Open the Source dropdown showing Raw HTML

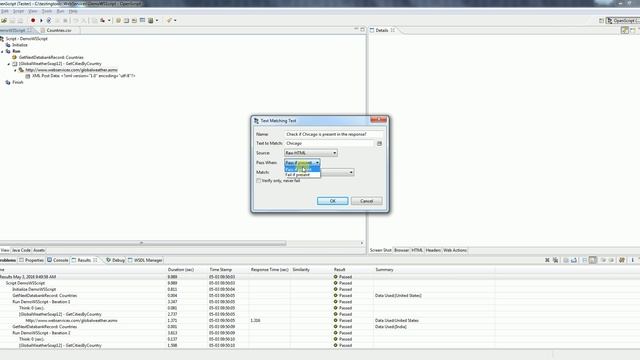pyautogui.click(x=311, y=153)
